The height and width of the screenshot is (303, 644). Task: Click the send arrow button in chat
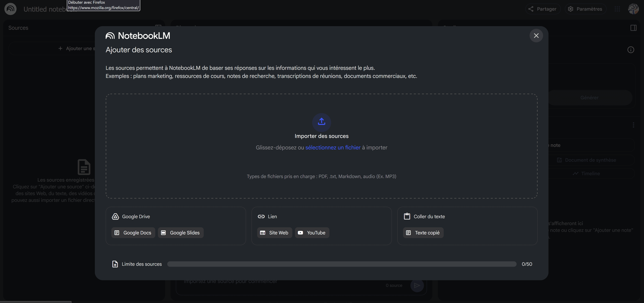click(417, 285)
